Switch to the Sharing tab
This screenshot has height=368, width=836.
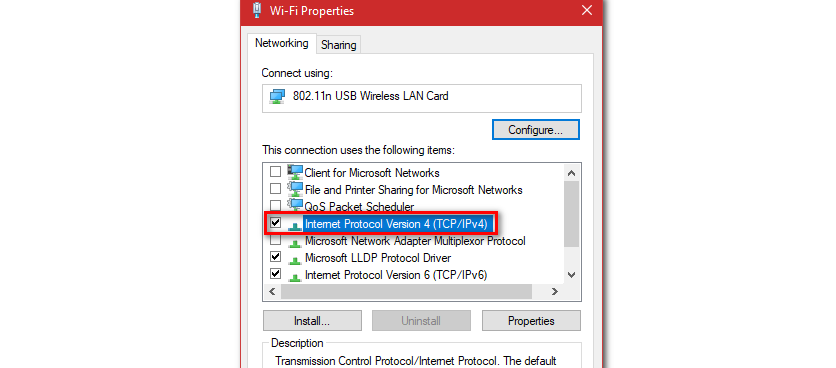(339, 45)
